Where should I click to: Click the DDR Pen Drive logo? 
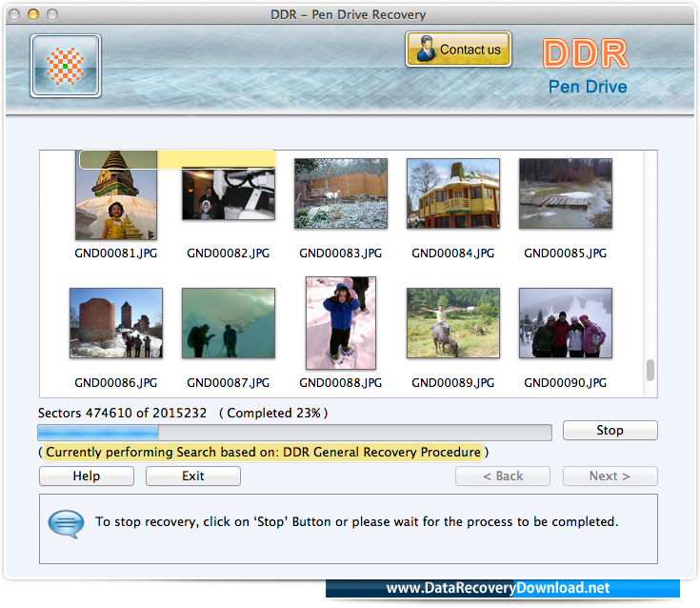coord(587,66)
